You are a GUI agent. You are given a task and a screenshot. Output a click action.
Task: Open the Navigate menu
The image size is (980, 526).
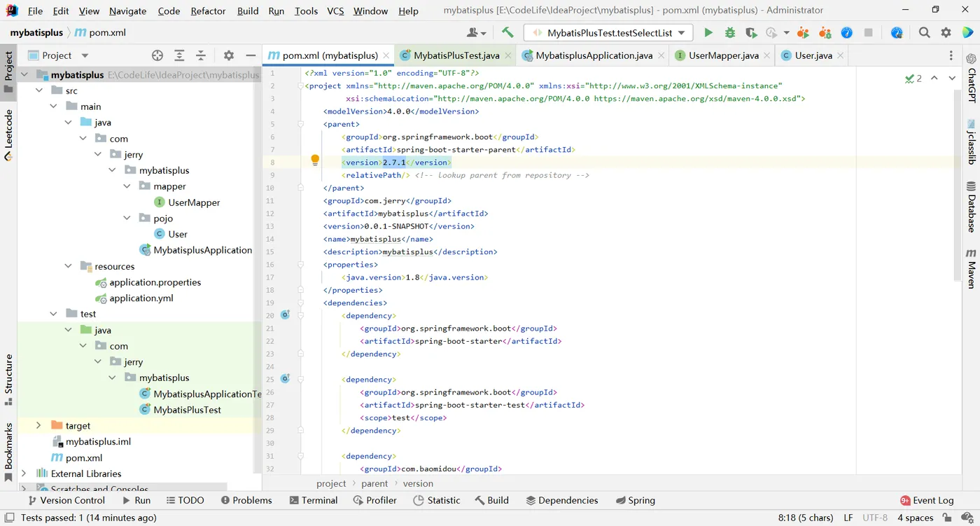(x=128, y=11)
